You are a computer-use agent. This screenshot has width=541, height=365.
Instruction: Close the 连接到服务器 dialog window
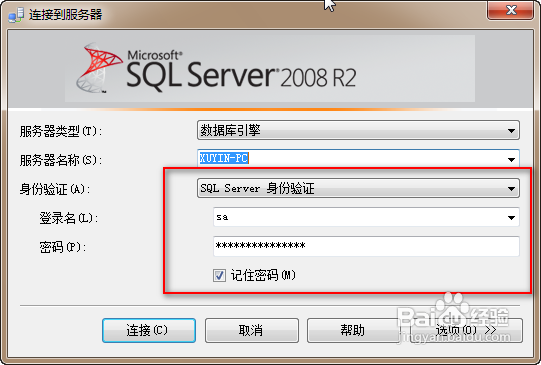(x=511, y=10)
